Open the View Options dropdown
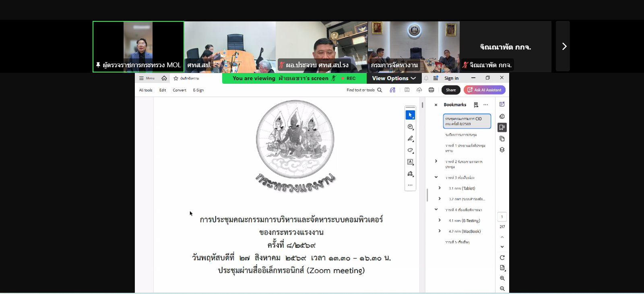The image size is (644, 294). [394, 78]
